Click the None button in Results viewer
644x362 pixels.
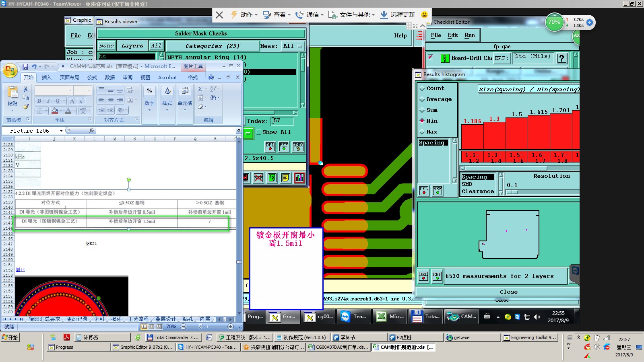click(106, 46)
